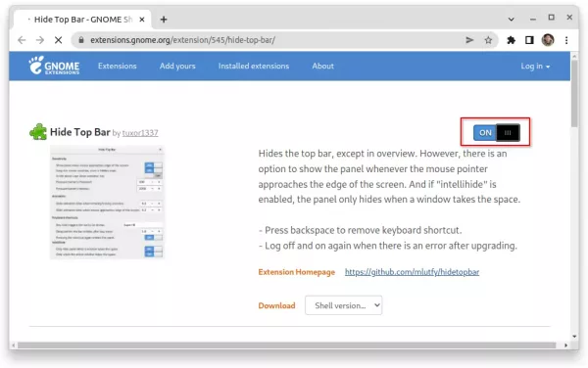588x368 pixels.
Task: Bookmark page with the star icon
Action: [x=488, y=40]
